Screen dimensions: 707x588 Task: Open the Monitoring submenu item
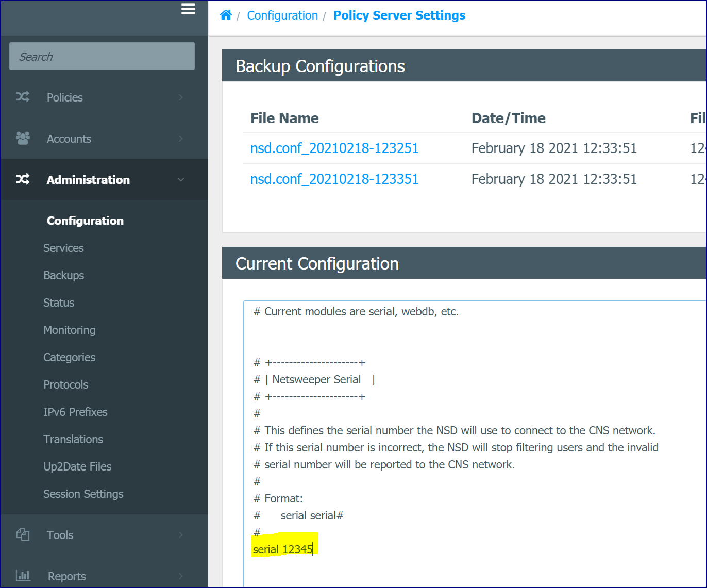pos(70,330)
